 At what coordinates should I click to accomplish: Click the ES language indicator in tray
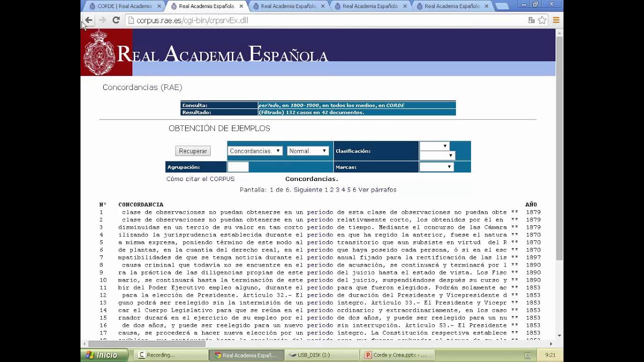(527, 355)
